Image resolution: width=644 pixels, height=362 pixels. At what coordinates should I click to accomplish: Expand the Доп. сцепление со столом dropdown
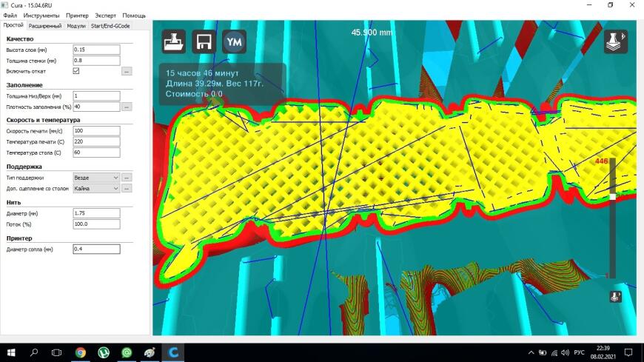pyautogui.click(x=96, y=188)
